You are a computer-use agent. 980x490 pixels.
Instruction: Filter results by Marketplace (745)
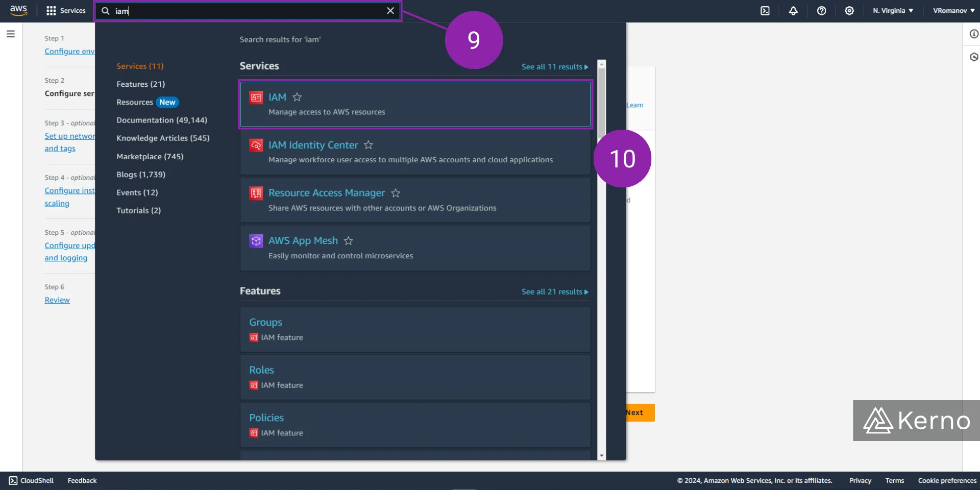[x=150, y=156]
